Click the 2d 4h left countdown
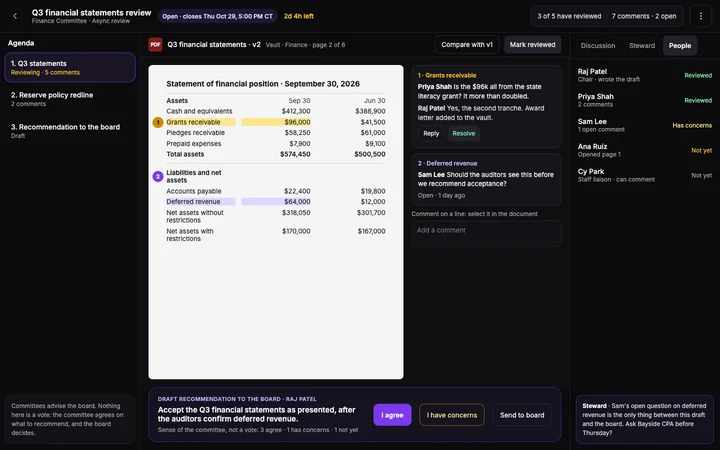 click(x=298, y=16)
